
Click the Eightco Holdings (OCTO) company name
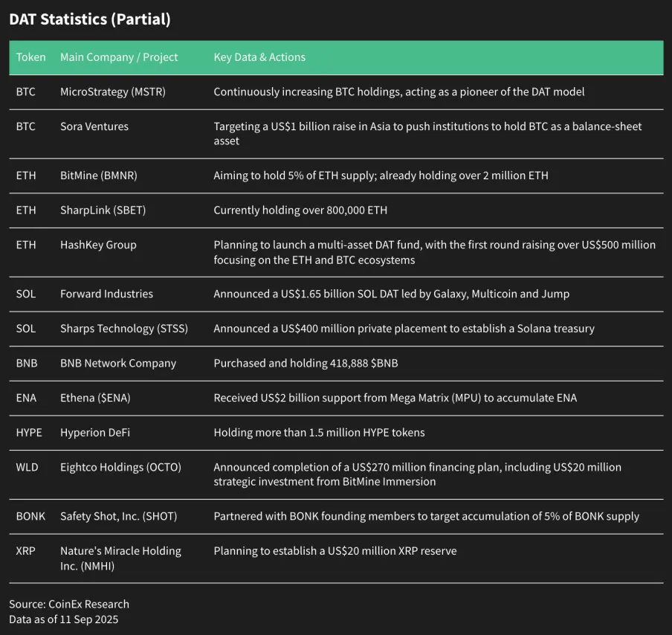120,467
